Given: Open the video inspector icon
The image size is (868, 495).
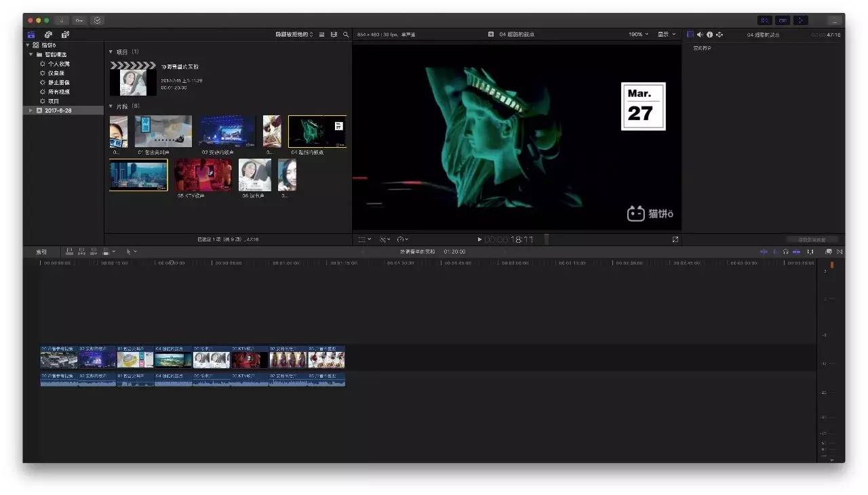Looking at the screenshot, I should click(690, 35).
